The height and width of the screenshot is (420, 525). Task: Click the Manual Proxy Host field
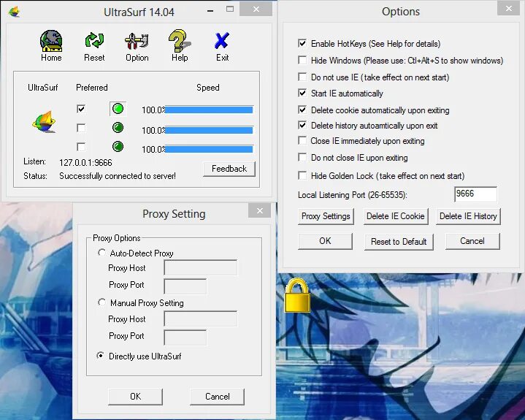tap(201, 318)
